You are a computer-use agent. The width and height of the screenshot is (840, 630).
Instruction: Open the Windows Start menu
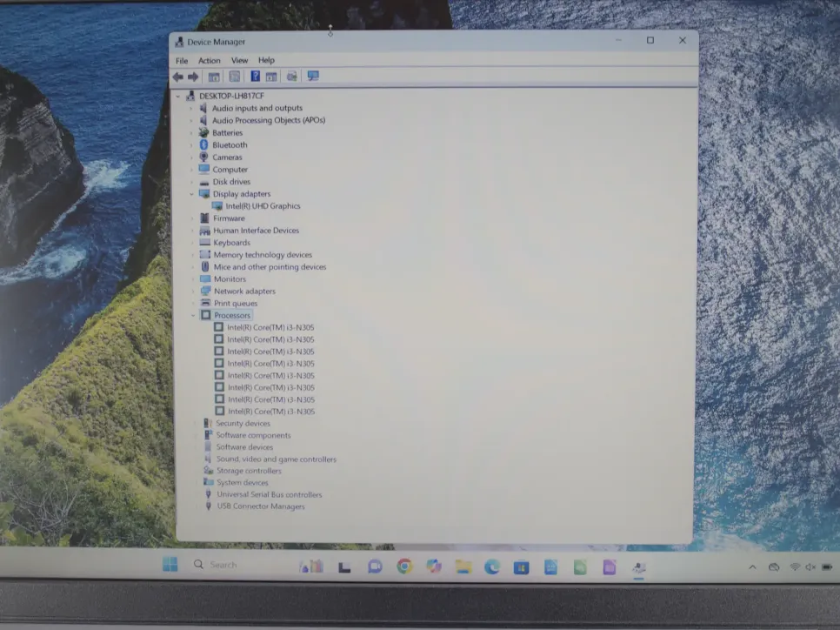pos(170,564)
